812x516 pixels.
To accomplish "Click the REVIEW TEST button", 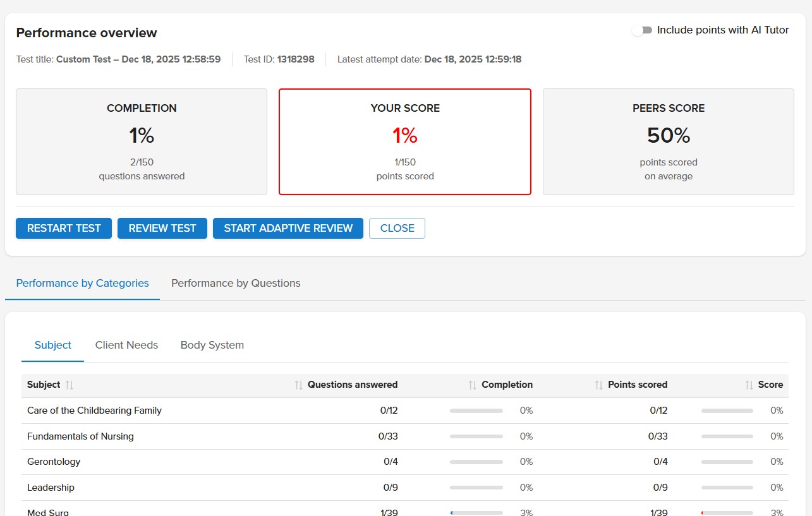I will 162,229.
